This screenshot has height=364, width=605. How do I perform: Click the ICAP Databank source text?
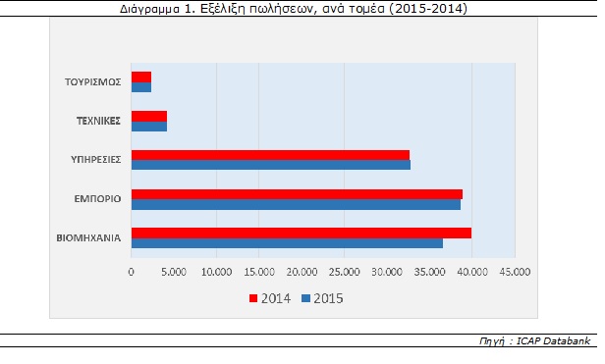pyautogui.click(x=553, y=340)
